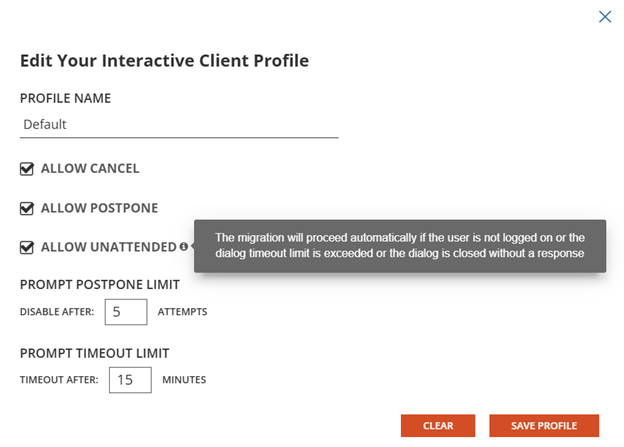Screen dimensions: 624x447
Task: Click the Profile Name text field
Action: [179, 125]
